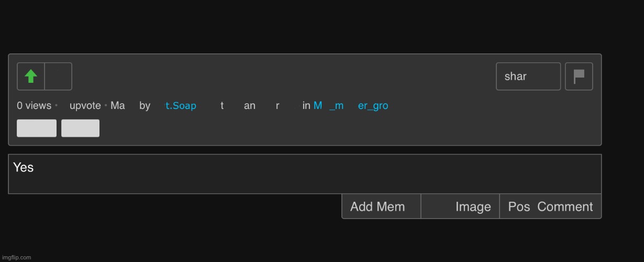Click the "Ma" text after upvote
The image size is (644, 262).
point(118,106)
